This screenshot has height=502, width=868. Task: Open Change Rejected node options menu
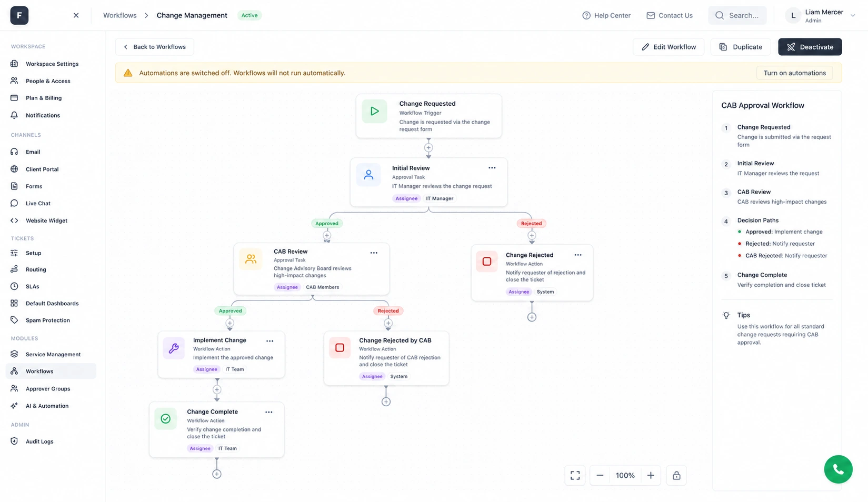click(x=578, y=255)
